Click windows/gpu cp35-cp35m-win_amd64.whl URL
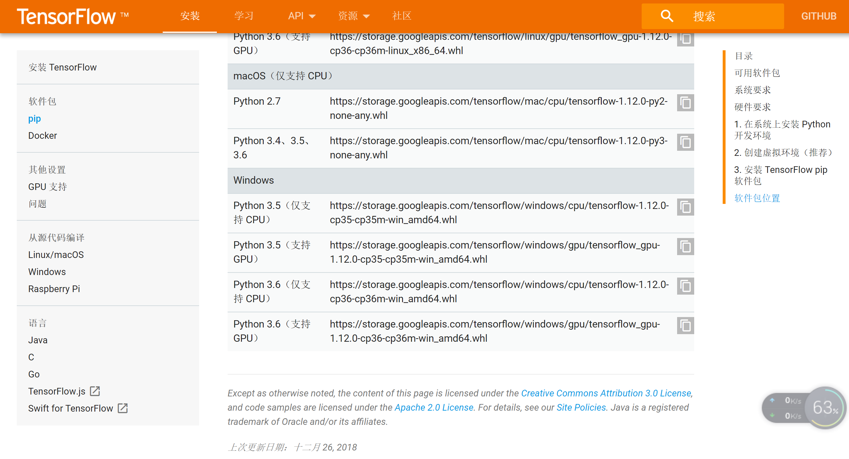 [x=495, y=252]
